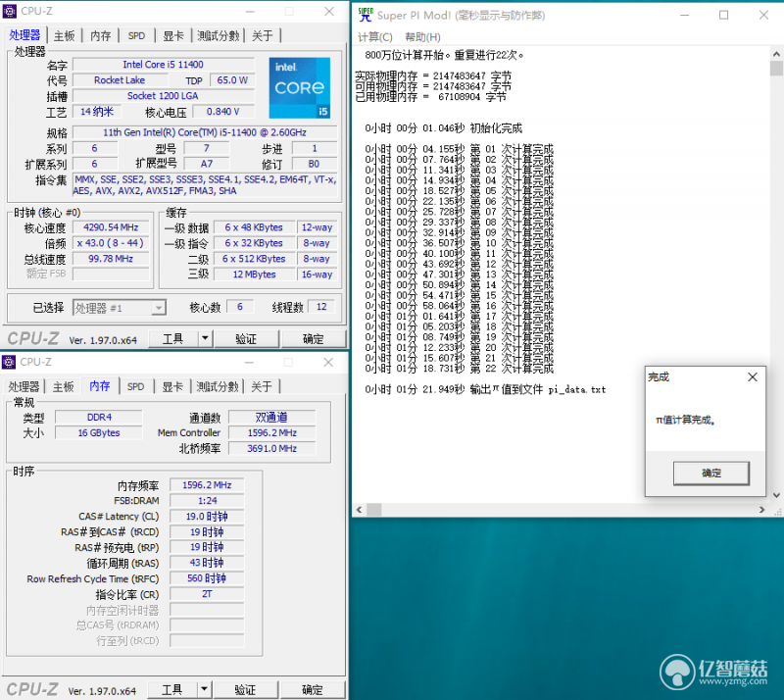The width and height of the screenshot is (784, 700).
Task: Expand the 工具 dropdown arrow in bottom CPU-Z
Action: click(x=204, y=689)
